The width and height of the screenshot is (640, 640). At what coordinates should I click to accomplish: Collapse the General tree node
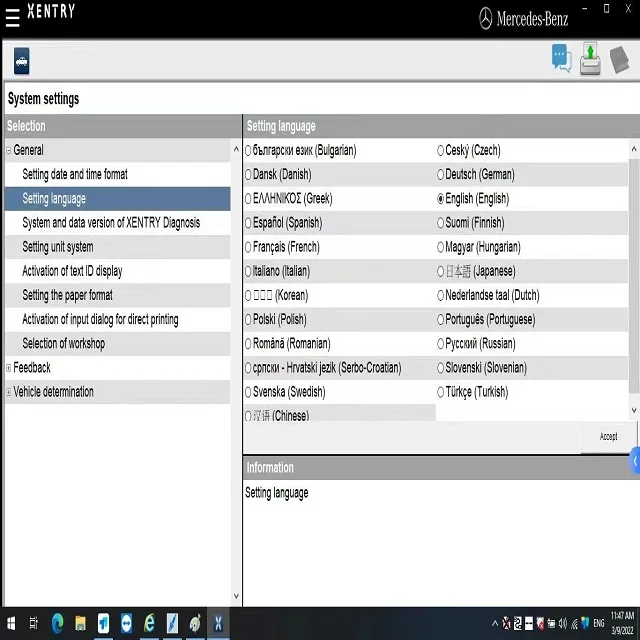(x=9, y=151)
